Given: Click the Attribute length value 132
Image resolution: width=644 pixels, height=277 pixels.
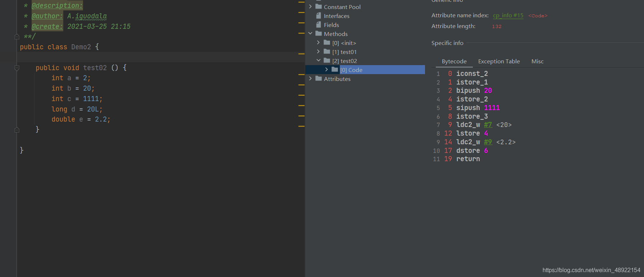Looking at the screenshot, I should (497, 26).
